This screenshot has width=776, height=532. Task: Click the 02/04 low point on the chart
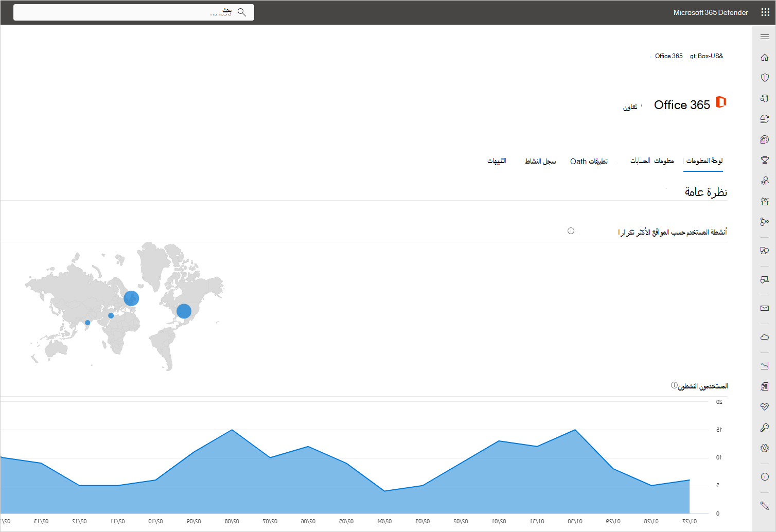click(x=384, y=491)
